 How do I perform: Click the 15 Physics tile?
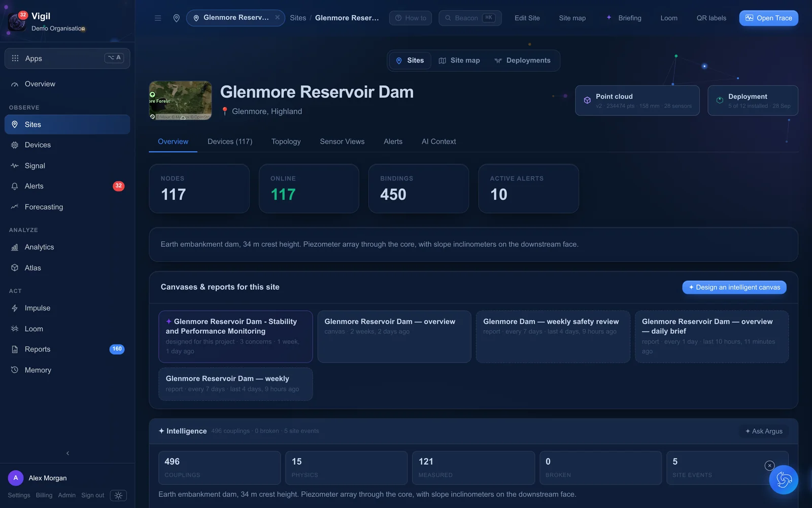(346, 468)
